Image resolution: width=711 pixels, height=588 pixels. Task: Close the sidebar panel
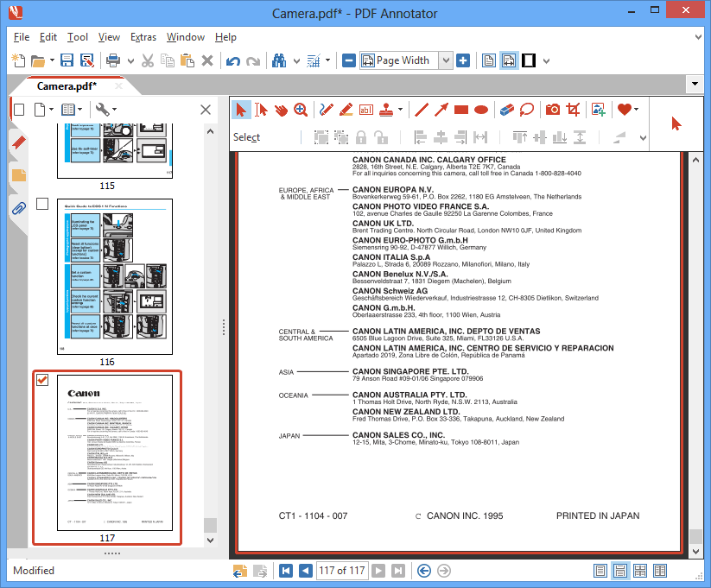pos(206,110)
